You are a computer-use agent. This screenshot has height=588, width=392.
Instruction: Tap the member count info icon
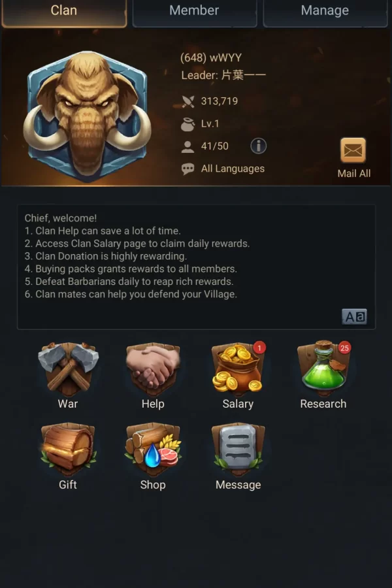259,146
